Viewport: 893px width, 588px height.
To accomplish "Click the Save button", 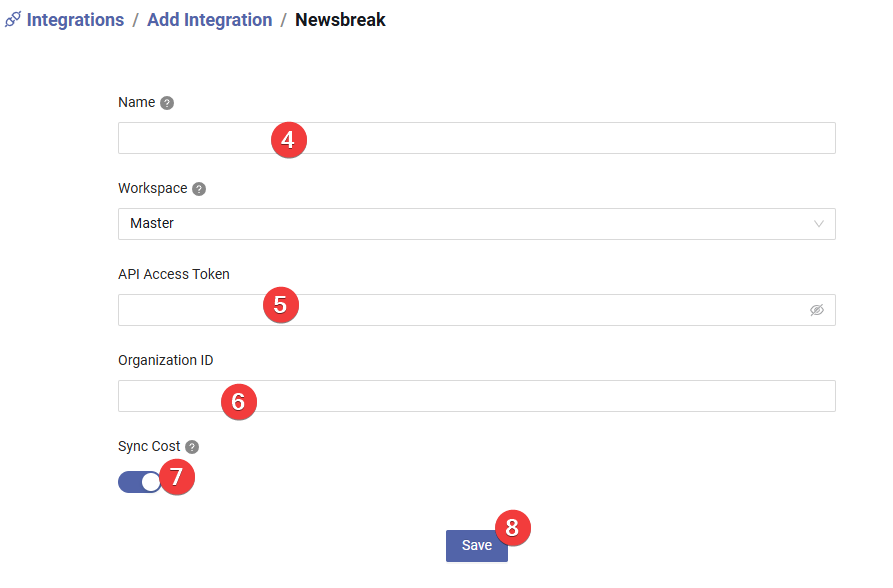I will [x=477, y=546].
